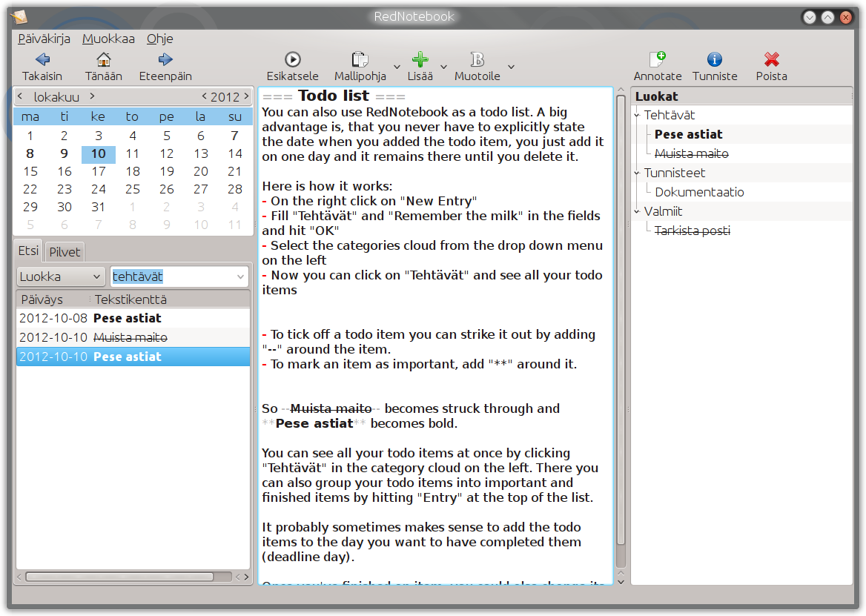Collapse the Valmiit tree category
The image size is (866, 616).
coord(637,211)
